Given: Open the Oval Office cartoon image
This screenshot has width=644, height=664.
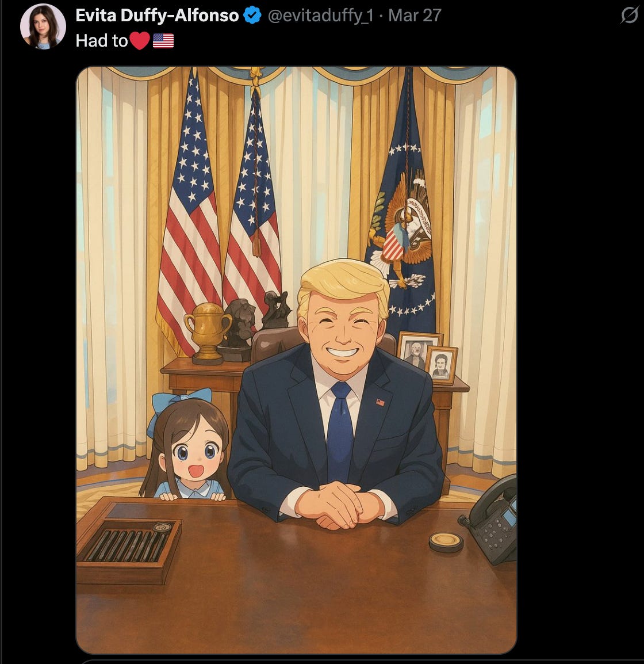Looking at the screenshot, I should coord(296,360).
